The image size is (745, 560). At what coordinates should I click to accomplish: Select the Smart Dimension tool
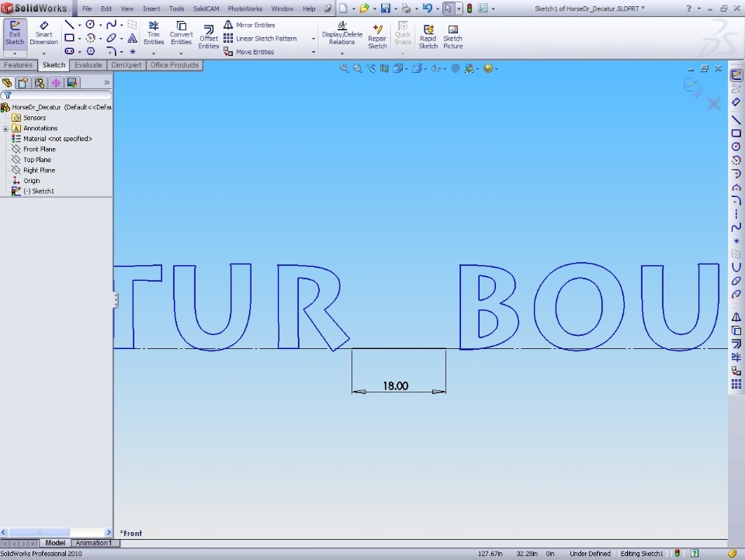click(43, 33)
